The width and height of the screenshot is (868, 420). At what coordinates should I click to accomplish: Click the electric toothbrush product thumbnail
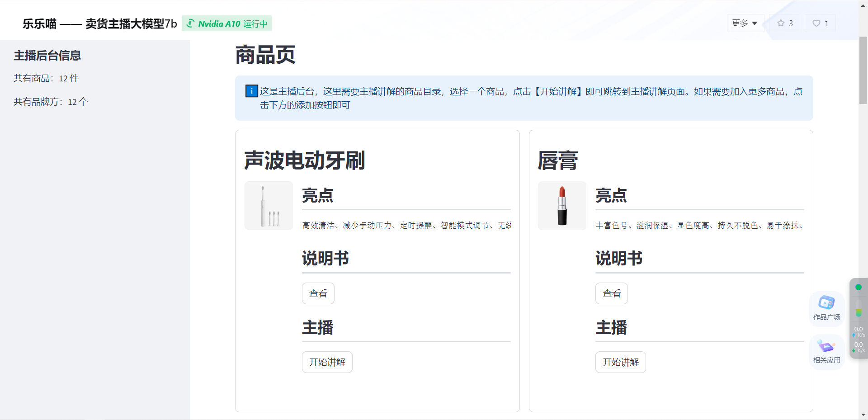[x=269, y=206]
